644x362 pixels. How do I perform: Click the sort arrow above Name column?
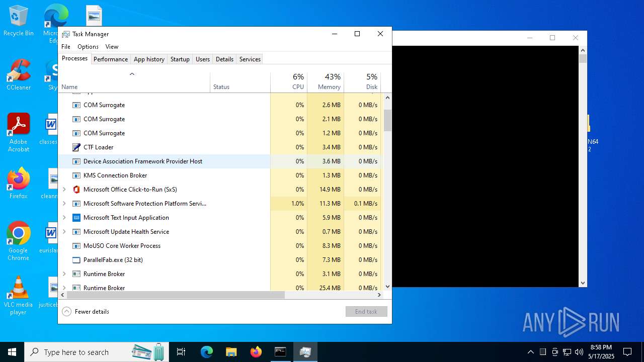pos(132,74)
